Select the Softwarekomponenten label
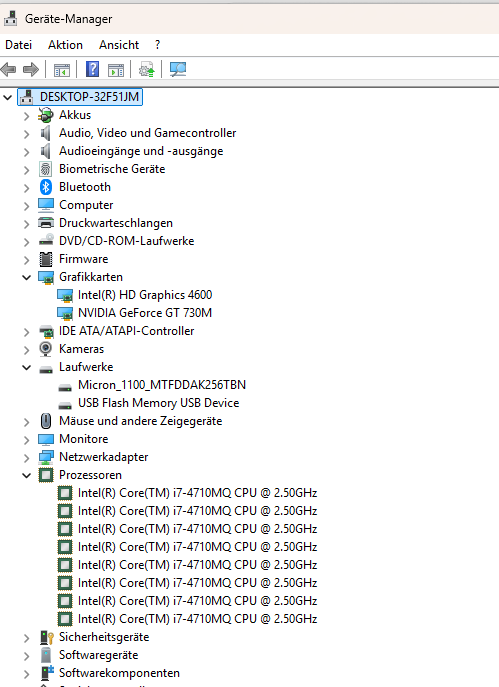The image size is (499, 687). point(120,673)
